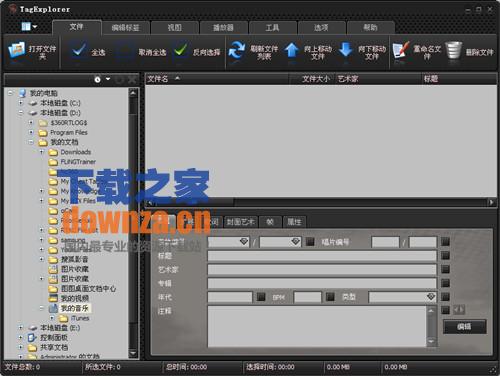Toggle checkbox beside the 标题 title field
Image resolution: width=500 pixels, height=376 pixels.
click(445, 256)
